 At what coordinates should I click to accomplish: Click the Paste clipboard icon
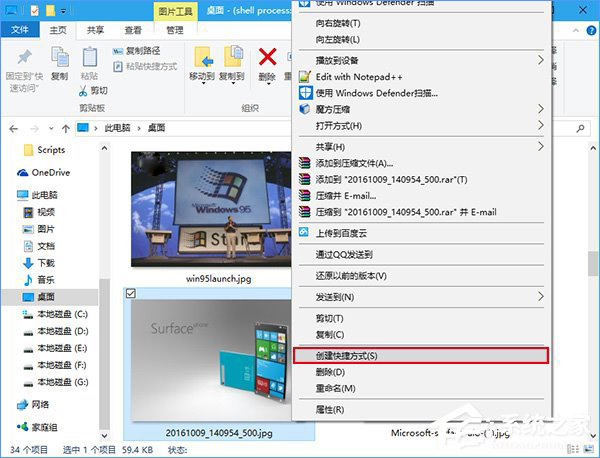[x=90, y=57]
